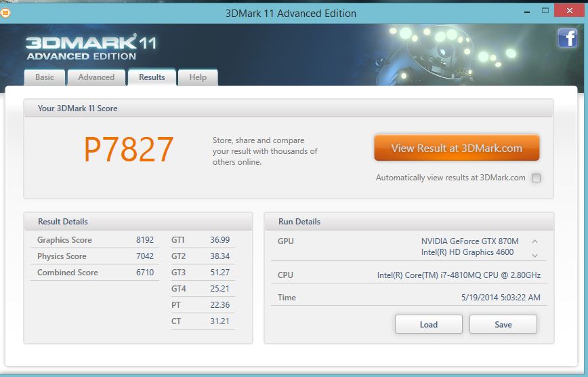Click the orange app icon in title bar
588x377 pixels.
5,13
